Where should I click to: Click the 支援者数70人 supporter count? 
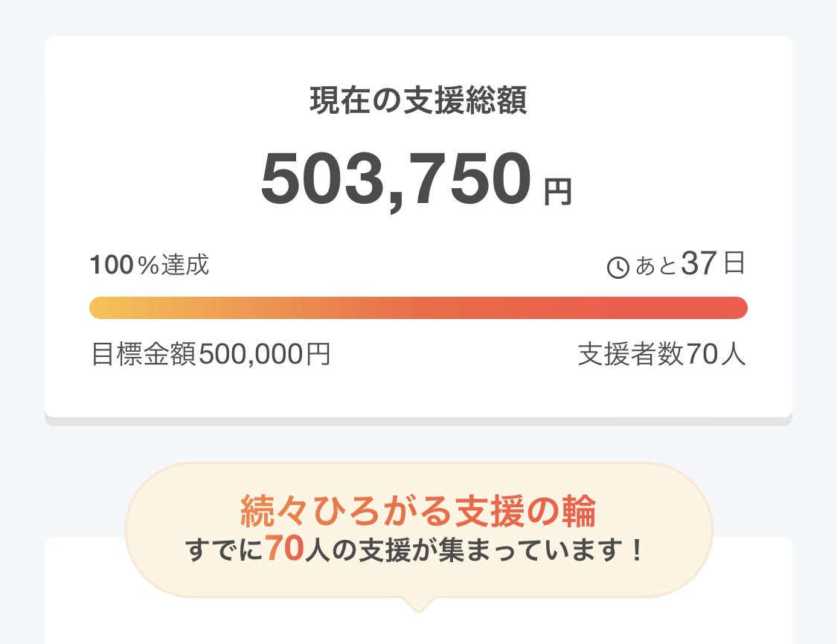[x=661, y=355]
